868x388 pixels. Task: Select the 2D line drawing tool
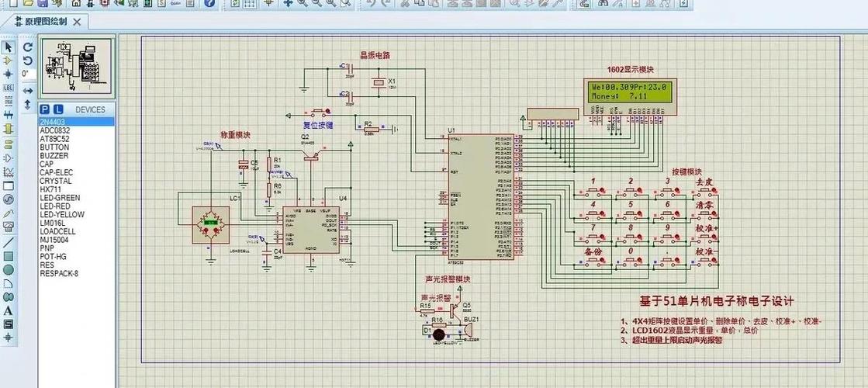coord(9,242)
